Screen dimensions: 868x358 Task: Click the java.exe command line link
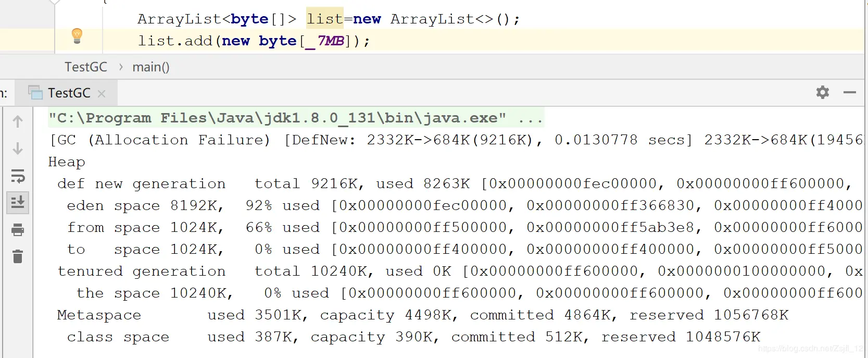coord(277,118)
